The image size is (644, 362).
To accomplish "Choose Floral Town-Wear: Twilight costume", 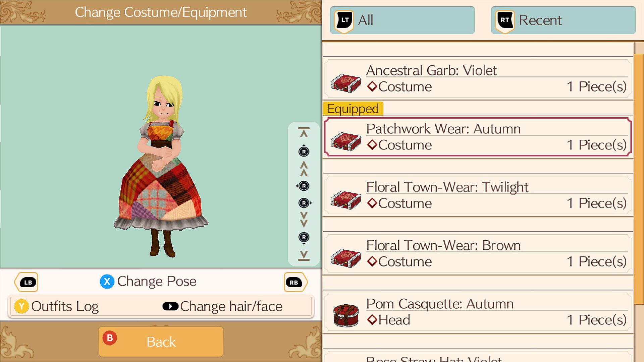I will [x=478, y=195].
